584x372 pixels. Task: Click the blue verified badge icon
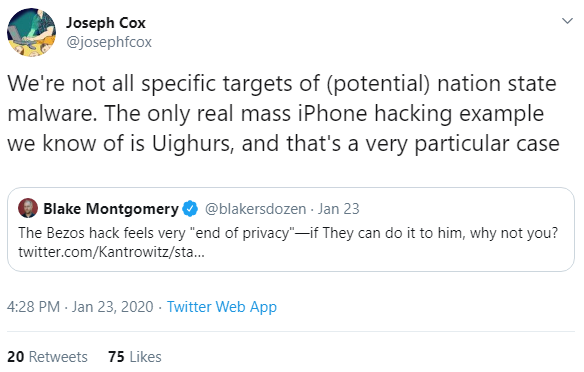(190, 209)
